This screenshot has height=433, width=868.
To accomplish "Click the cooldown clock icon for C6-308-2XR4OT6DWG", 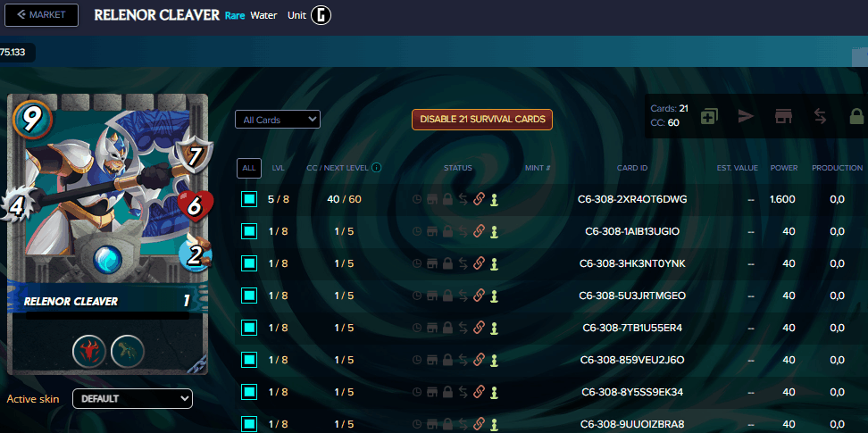I will pos(417,199).
